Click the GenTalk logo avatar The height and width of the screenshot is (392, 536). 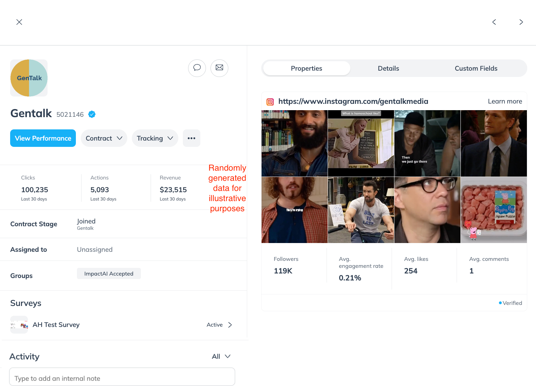(x=29, y=78)
